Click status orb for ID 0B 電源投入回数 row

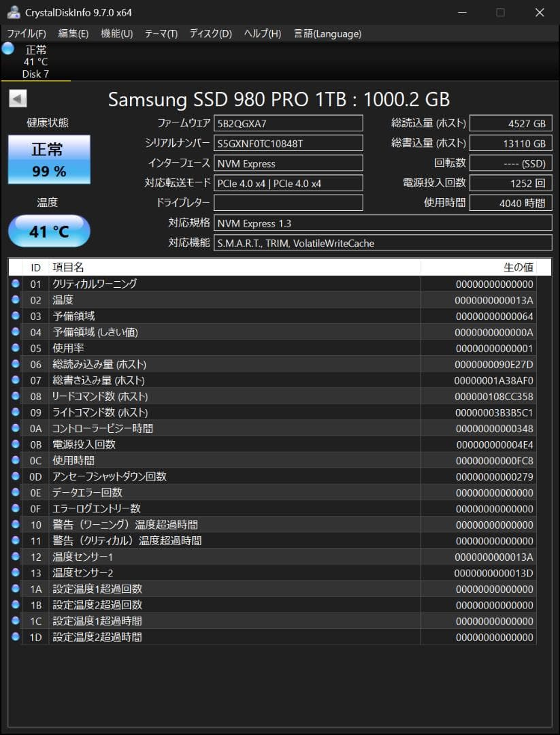tap(16, 444)
